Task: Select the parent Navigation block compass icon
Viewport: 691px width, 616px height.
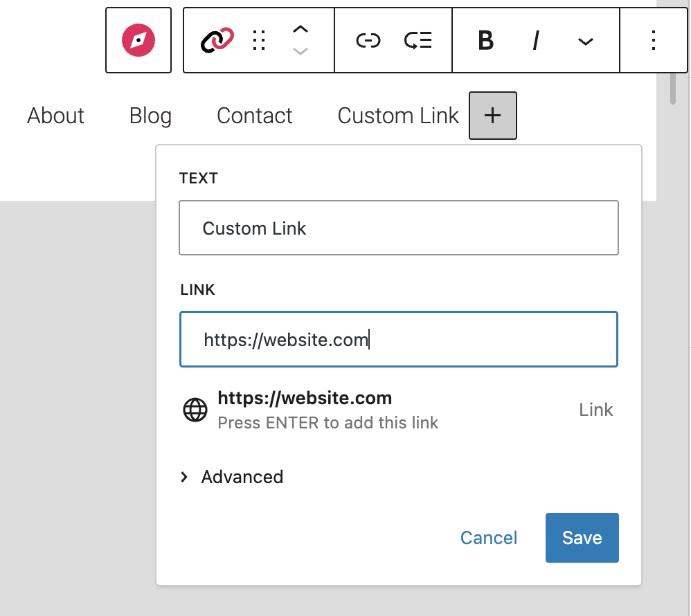Action: tap(138, 40)
